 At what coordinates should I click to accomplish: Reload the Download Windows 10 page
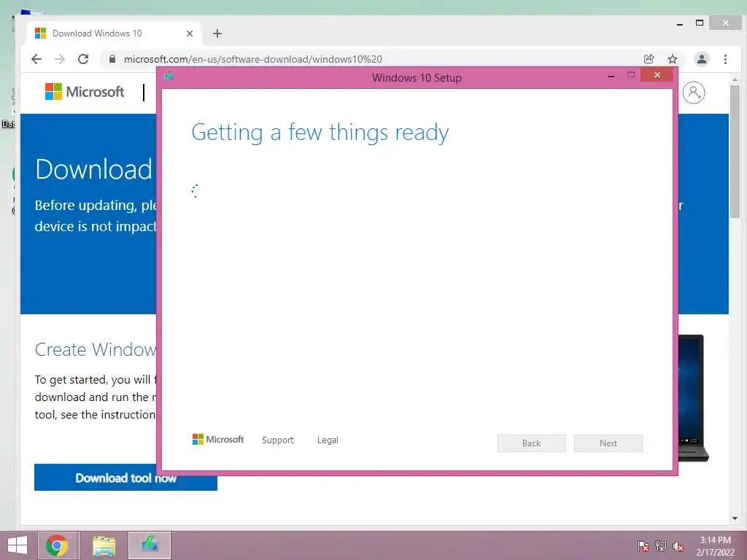83,59
